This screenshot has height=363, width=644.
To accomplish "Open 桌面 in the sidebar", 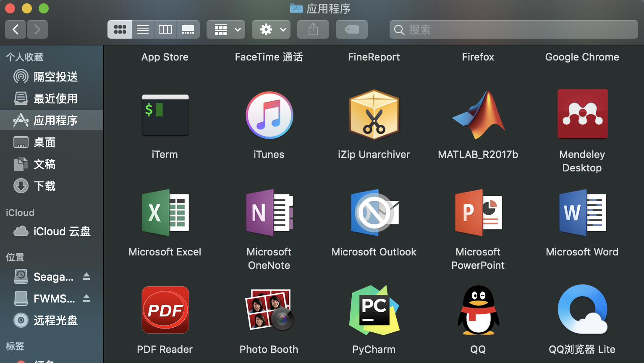I will (x=52, y=142).
